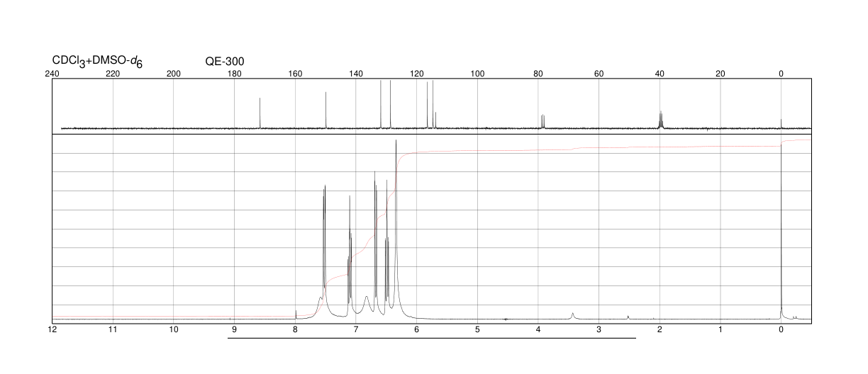
Task: Click the tallest proton peak near 6.35 ppm
Action: click(x=396, y=227)
